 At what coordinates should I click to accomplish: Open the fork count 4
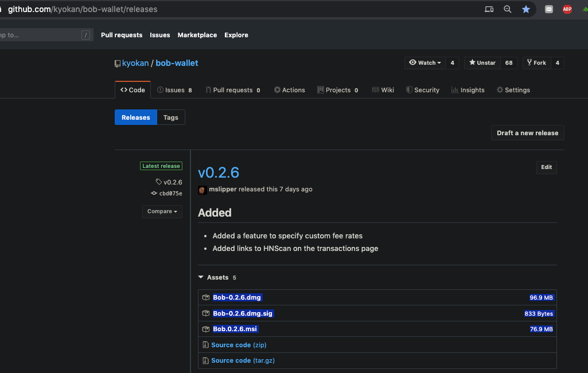click(557, 63)
